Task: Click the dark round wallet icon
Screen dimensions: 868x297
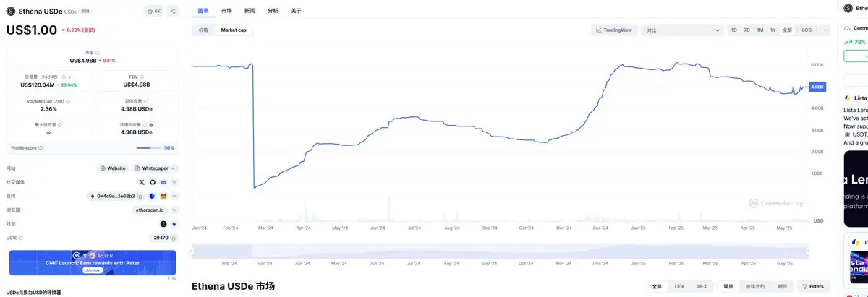Action: point(163,223)
